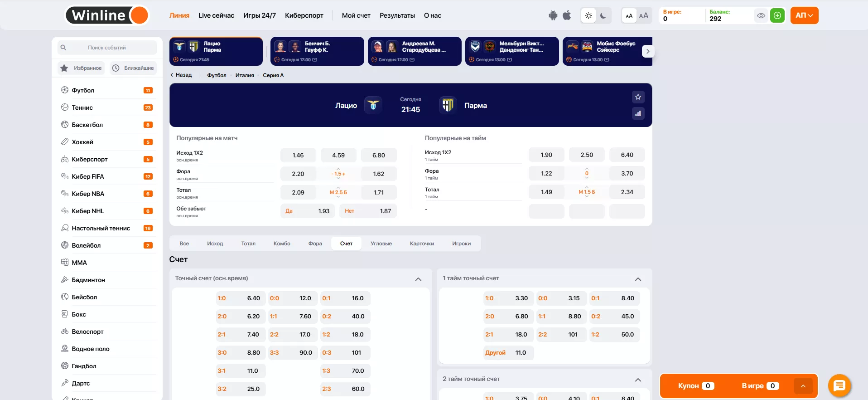Open match statistics chart icon
Image resolution: width=868 pixels, height=400 pixels.
click(x=638, y=113)
